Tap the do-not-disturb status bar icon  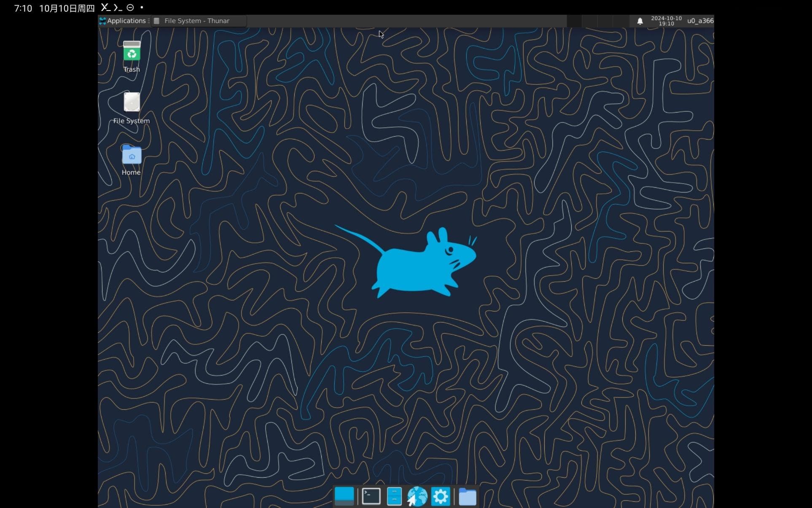[x=130, y=8]
